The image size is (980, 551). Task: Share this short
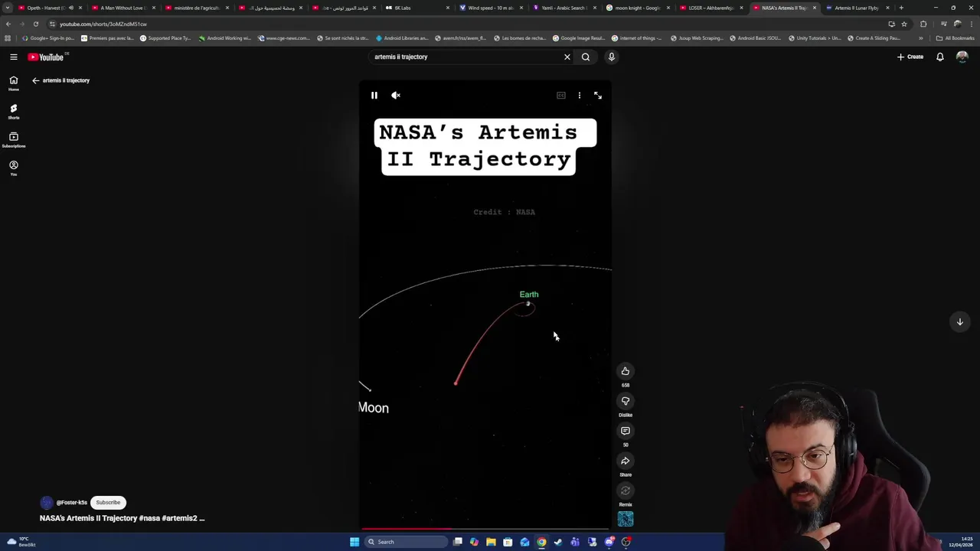(x=626, y=461)
